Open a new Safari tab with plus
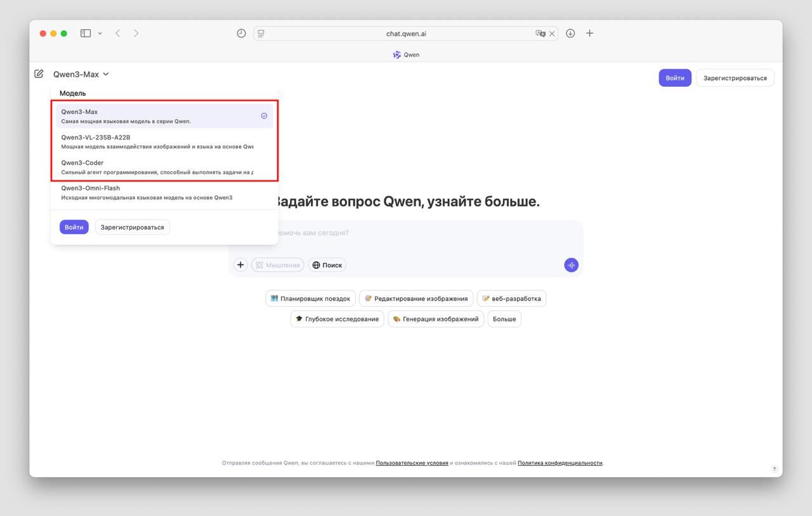 click(x=589, y=34)
